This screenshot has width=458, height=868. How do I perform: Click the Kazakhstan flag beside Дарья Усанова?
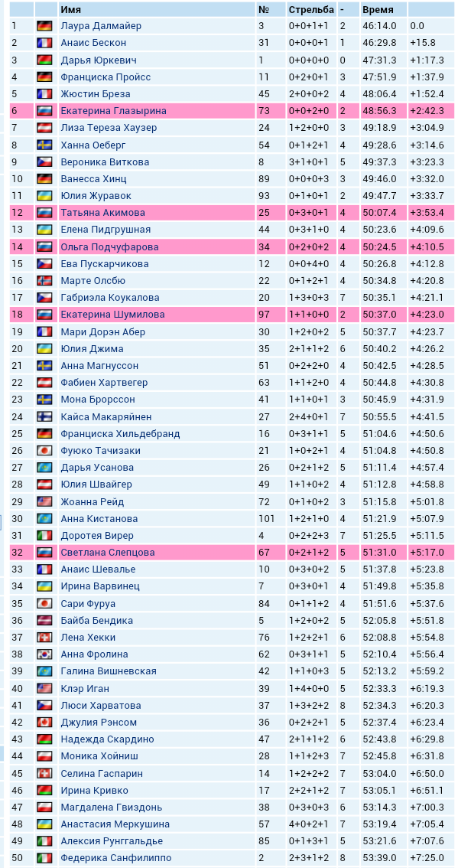pyautogui.click(x=44, y=468)
